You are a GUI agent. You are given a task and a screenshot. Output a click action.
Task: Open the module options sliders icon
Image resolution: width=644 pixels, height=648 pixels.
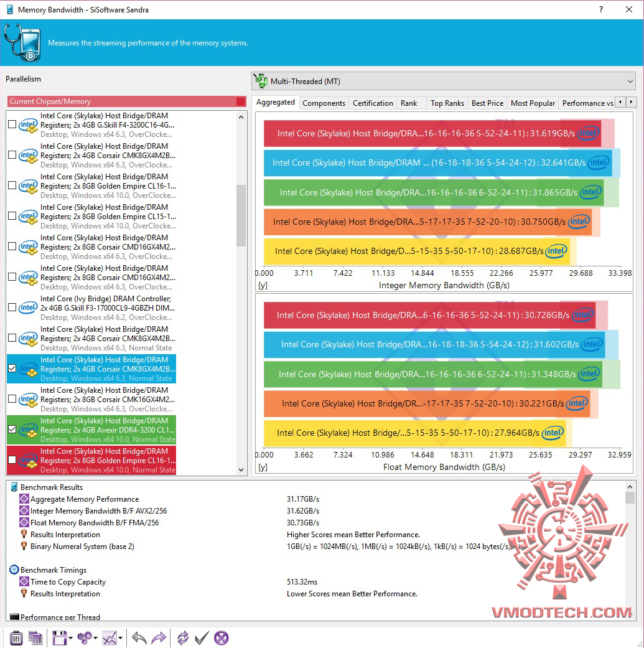16,637
